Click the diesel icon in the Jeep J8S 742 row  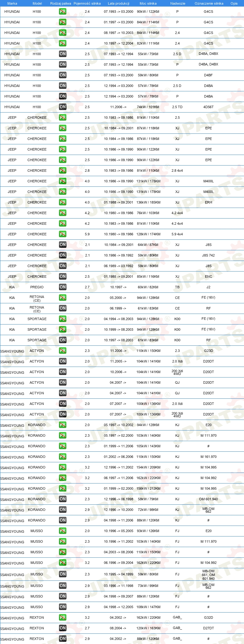[63, 255]
